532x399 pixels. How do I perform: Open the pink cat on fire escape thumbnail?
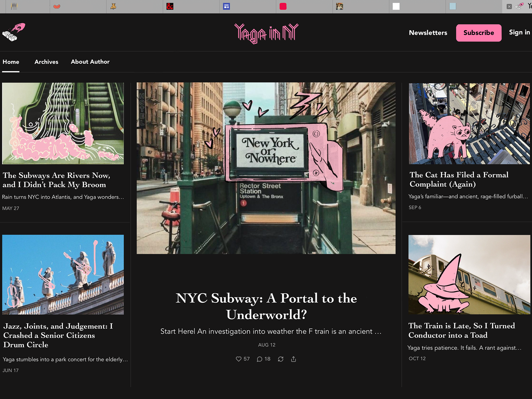(x=470, y=123)
